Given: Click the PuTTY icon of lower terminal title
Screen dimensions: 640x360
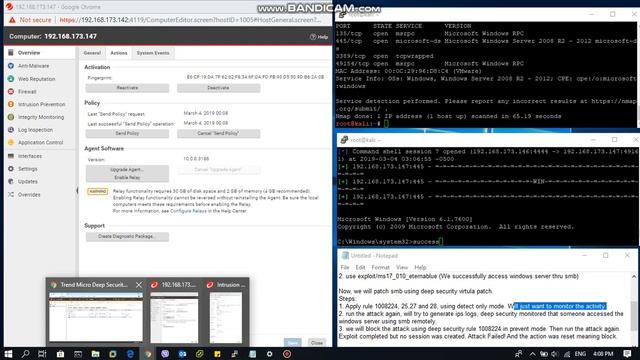Looking at the screenshot, I should point(344,140).
